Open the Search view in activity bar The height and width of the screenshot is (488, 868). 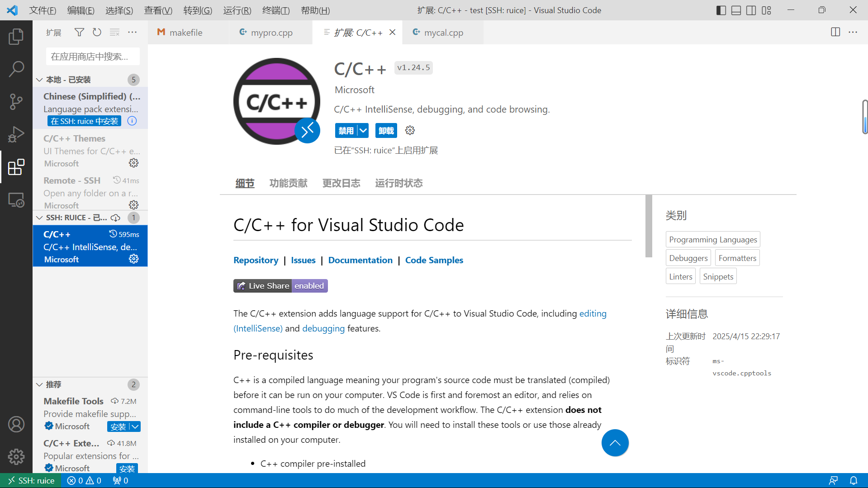(x=16, y=69)
